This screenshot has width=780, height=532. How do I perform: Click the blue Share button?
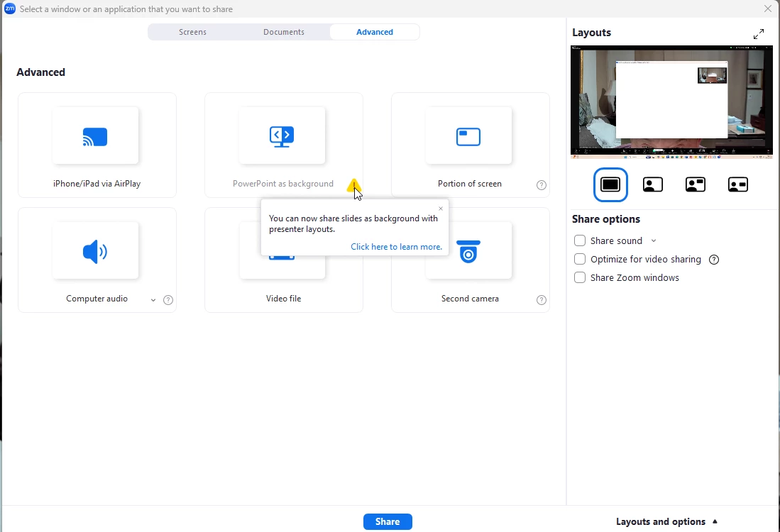tap(388, 521)
